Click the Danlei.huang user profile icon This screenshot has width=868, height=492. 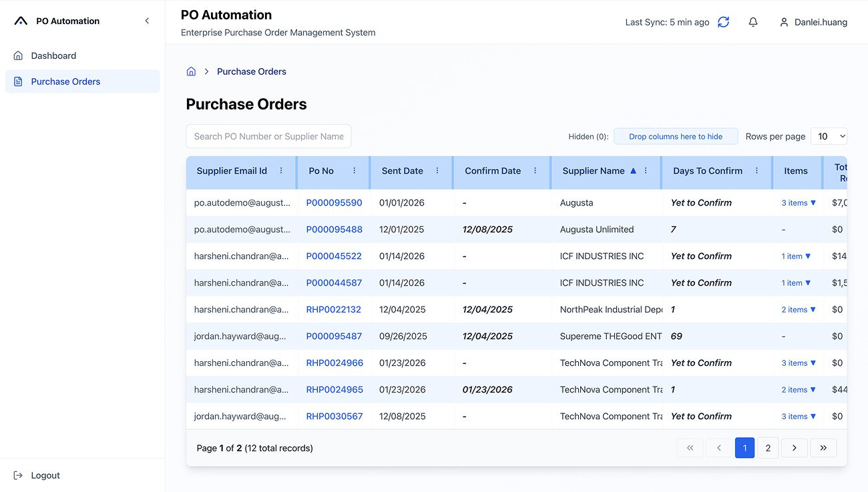[x=784, y=21]
